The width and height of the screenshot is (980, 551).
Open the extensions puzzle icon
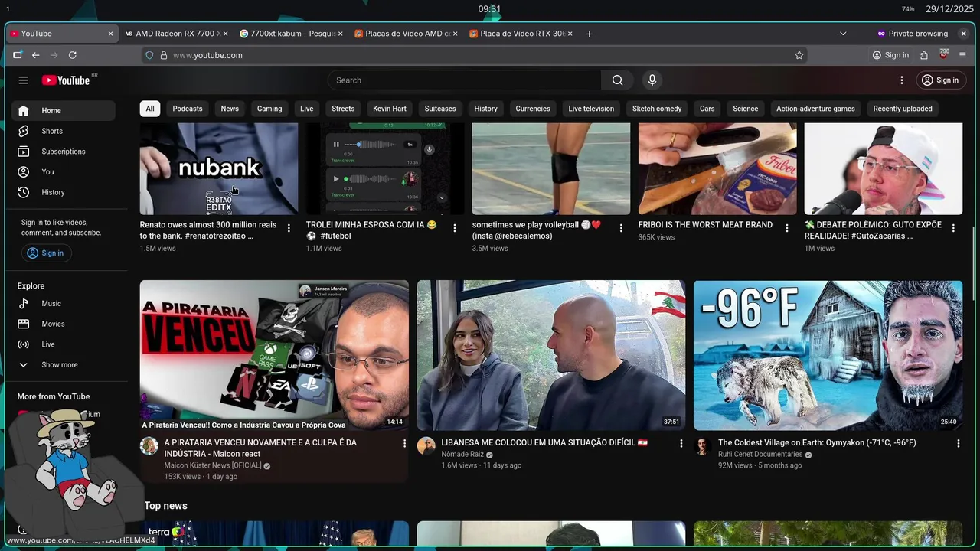click(x=924, y=55)
